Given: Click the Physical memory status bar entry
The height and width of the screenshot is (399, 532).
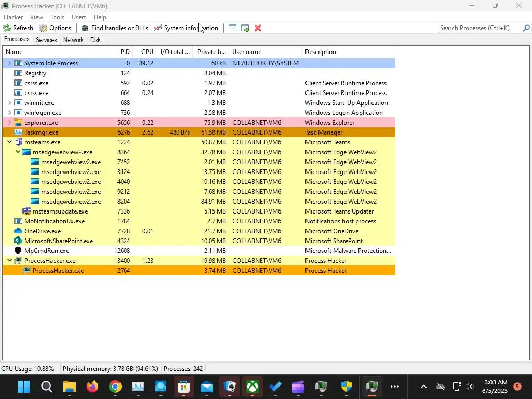Looking at the screenshot, I should 111,368.
